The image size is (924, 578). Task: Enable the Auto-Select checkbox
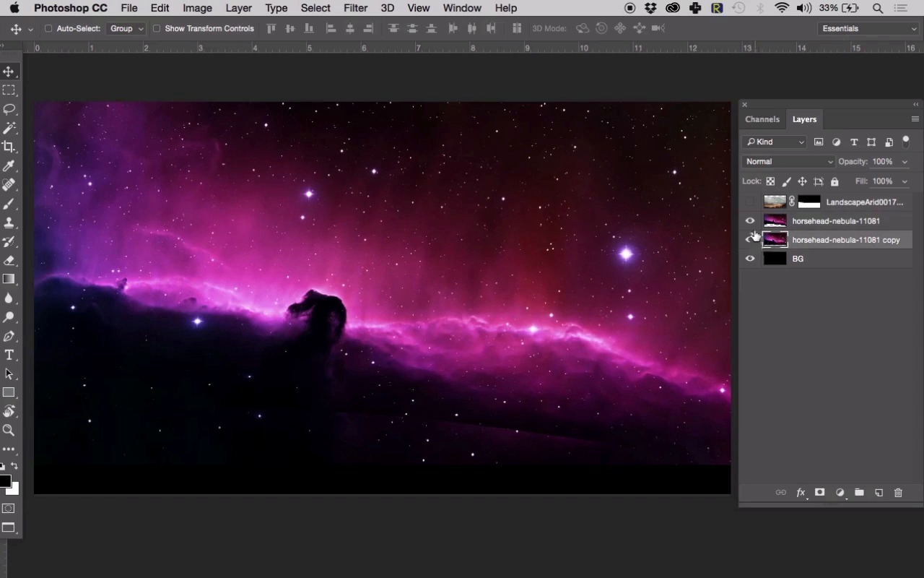48,29
